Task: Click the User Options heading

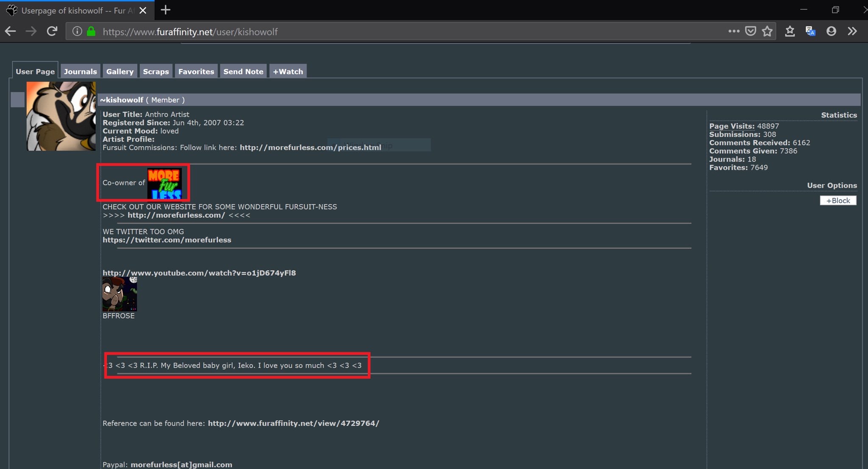Action: (x=832, y=186)
